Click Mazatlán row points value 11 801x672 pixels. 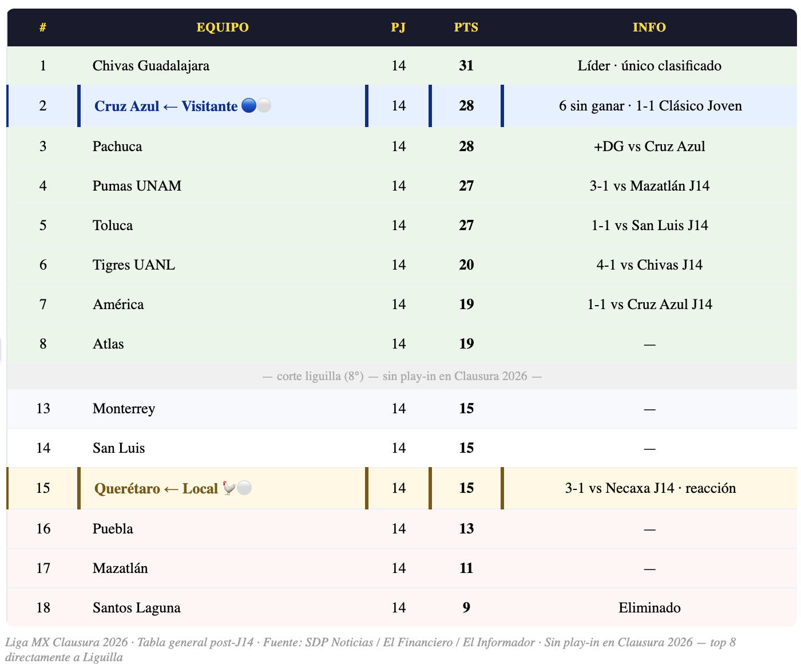(466, 568)
